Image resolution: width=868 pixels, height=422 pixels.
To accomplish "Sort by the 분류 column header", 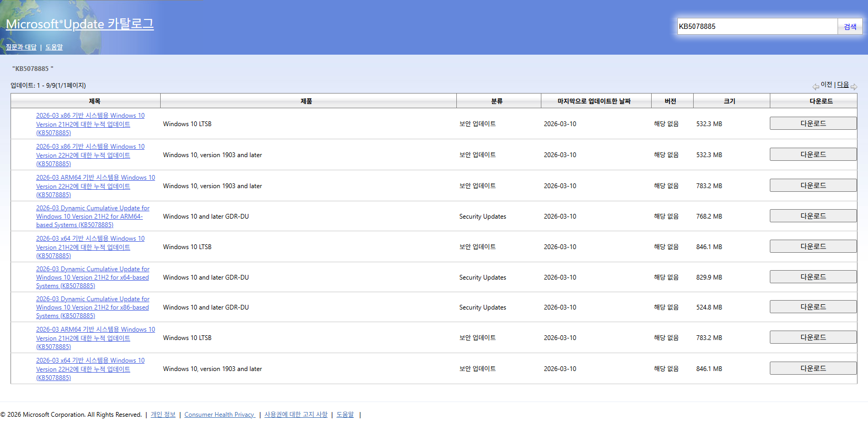I will click(x=497, y=101).
